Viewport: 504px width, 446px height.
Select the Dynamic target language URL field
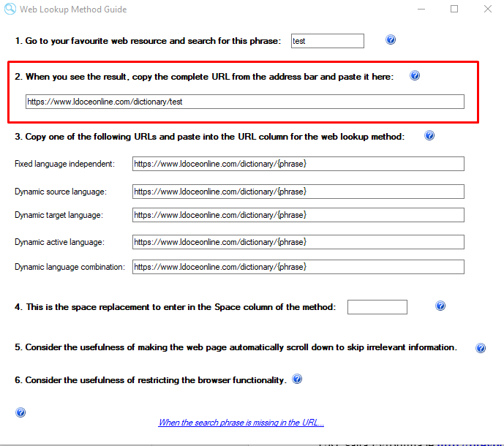point(298,215)
